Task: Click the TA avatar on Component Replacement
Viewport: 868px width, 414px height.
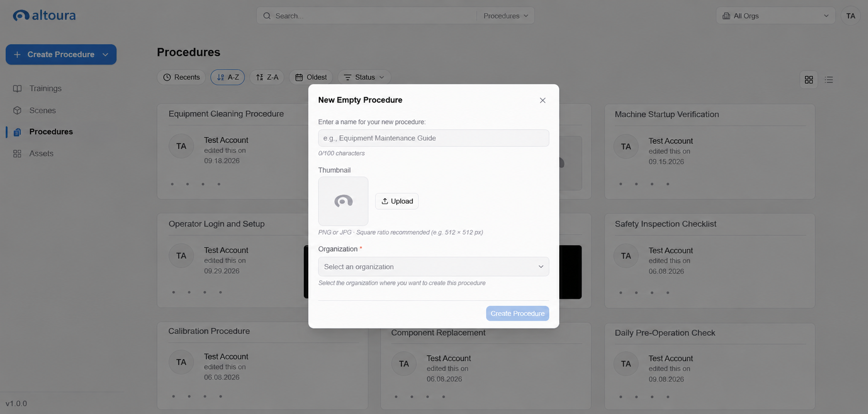Action: tap(404, 364)
